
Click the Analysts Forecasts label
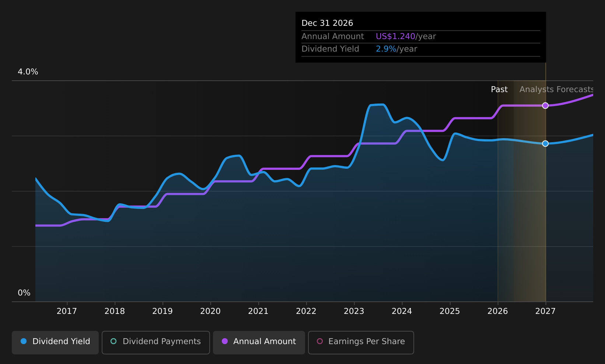[556, 90]
